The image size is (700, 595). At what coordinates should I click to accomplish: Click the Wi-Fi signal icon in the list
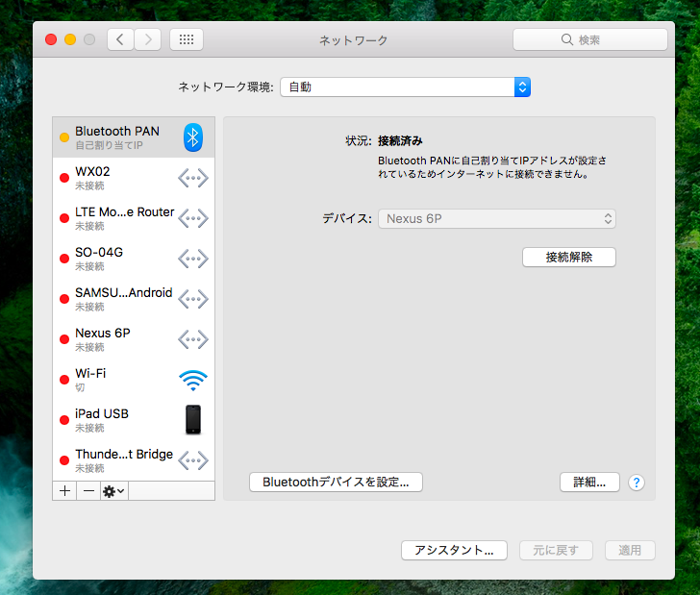click(193, 380)
